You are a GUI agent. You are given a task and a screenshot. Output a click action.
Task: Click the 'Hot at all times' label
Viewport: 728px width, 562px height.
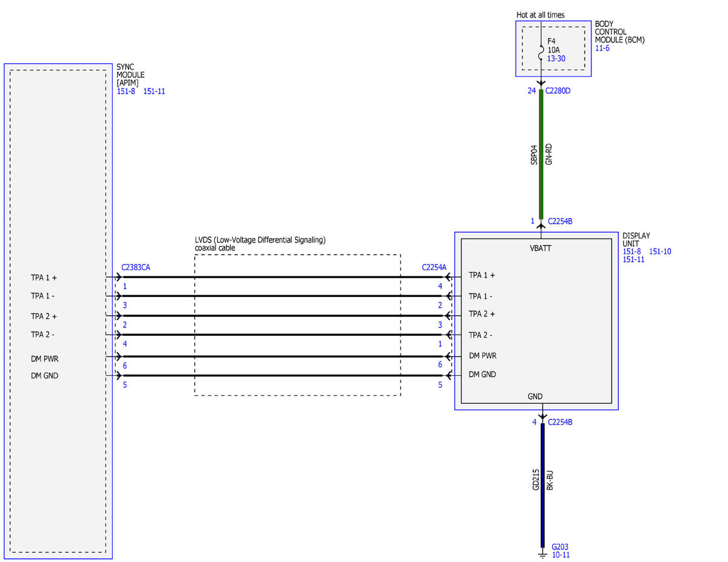540,15
